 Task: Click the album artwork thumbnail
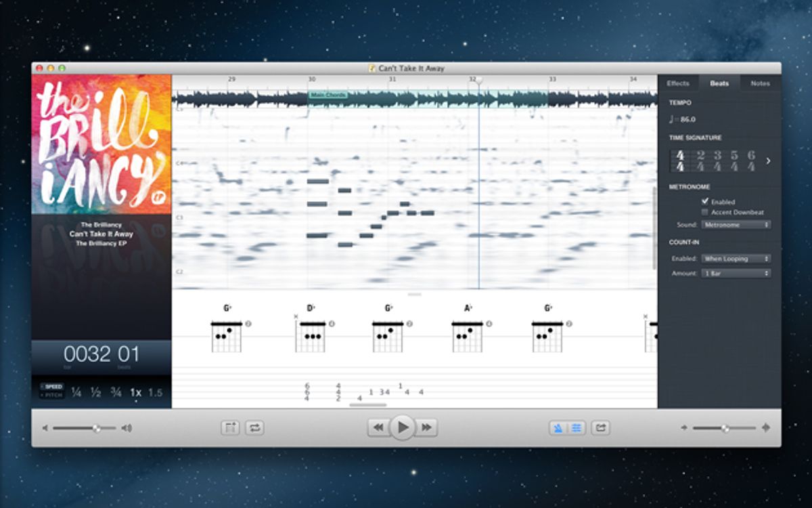(x=101, y=144)
